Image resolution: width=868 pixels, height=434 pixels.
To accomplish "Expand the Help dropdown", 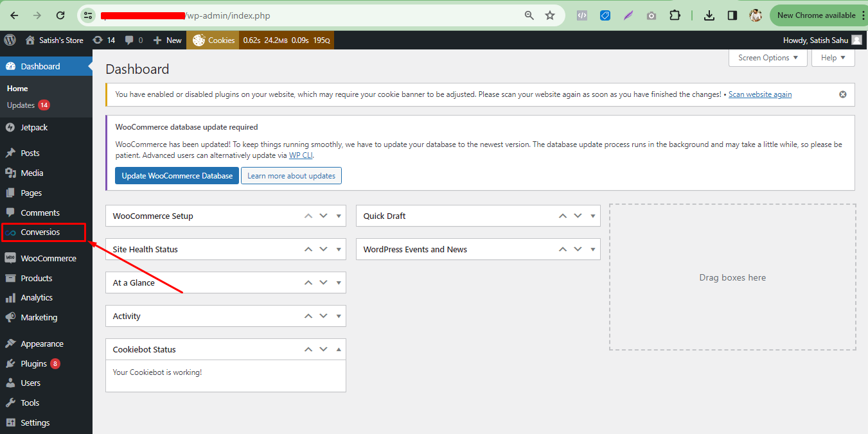I will coord(833,58).
